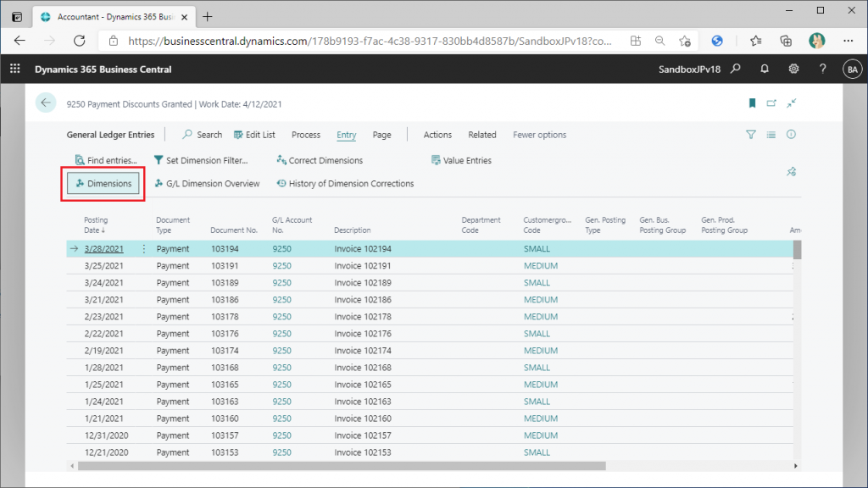Open the browser settings ellipsis menu
The image size is (868, 488).
click(848, 41)
